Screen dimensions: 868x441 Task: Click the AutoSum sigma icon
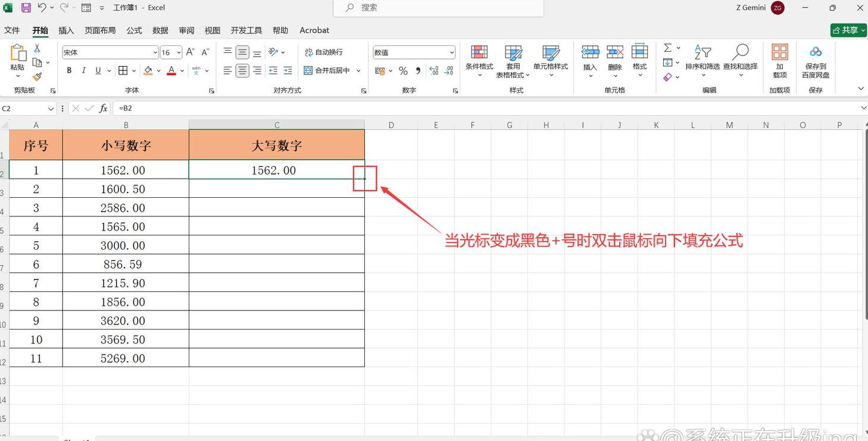click(667, 48)
